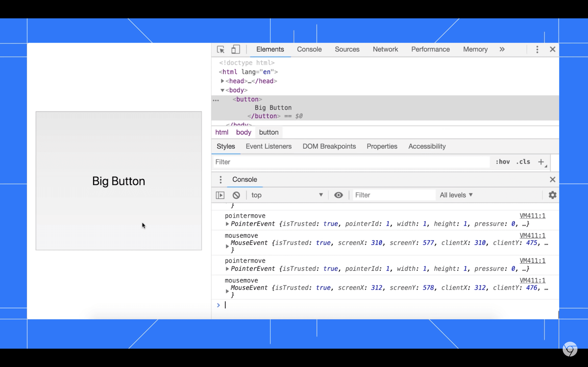588x367 pixels.
Task: Click the Console filter input field
Action: (393, 195)
